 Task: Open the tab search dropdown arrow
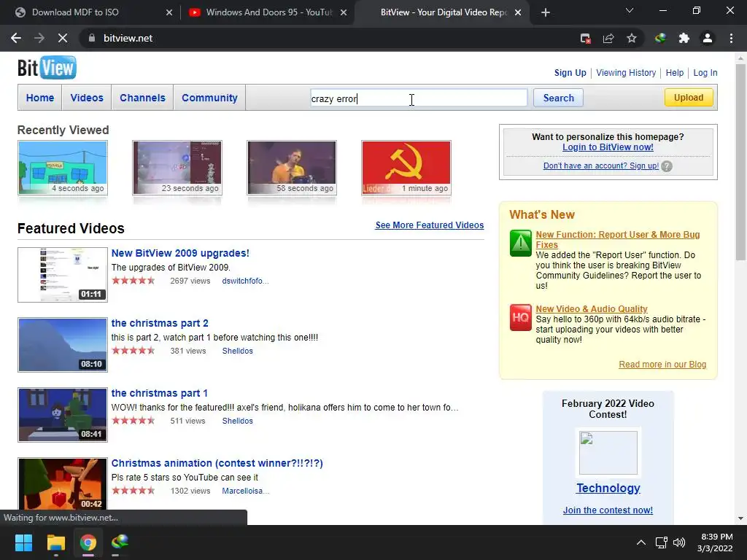[630, 10]
